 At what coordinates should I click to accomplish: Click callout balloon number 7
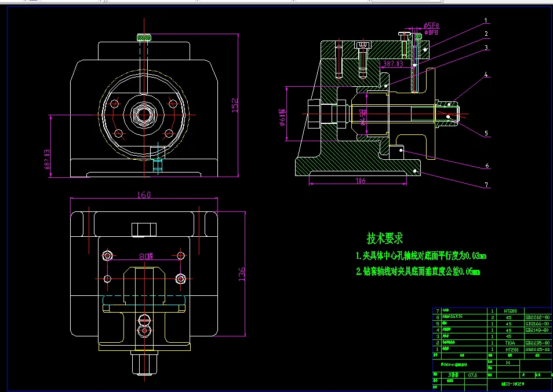(x=486, y=185)
